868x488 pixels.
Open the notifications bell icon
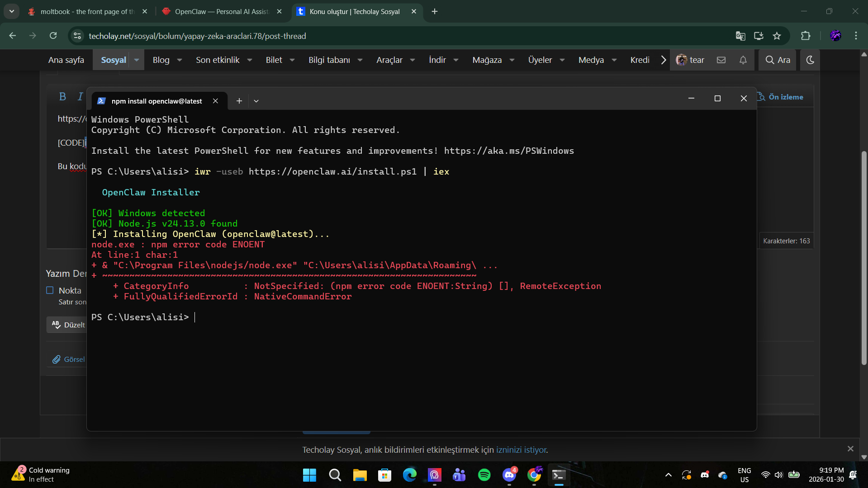pyautogui.click(x=743, y=60)
